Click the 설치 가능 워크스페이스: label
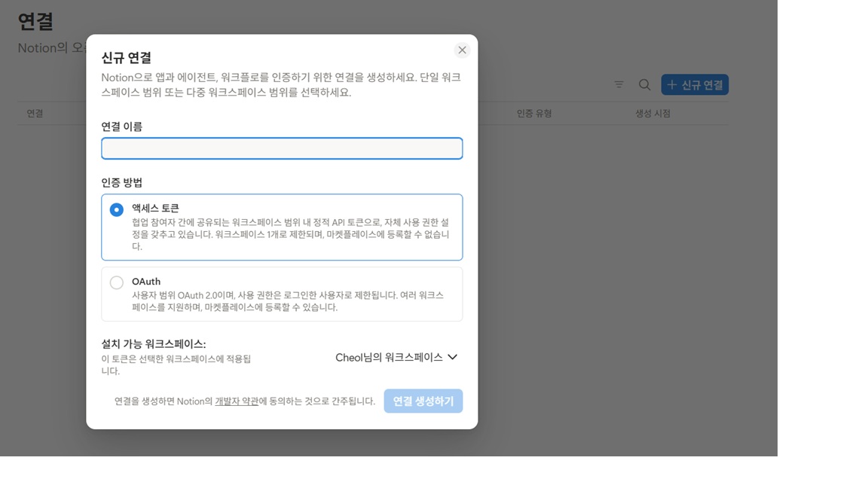 [x=154, y=344]
